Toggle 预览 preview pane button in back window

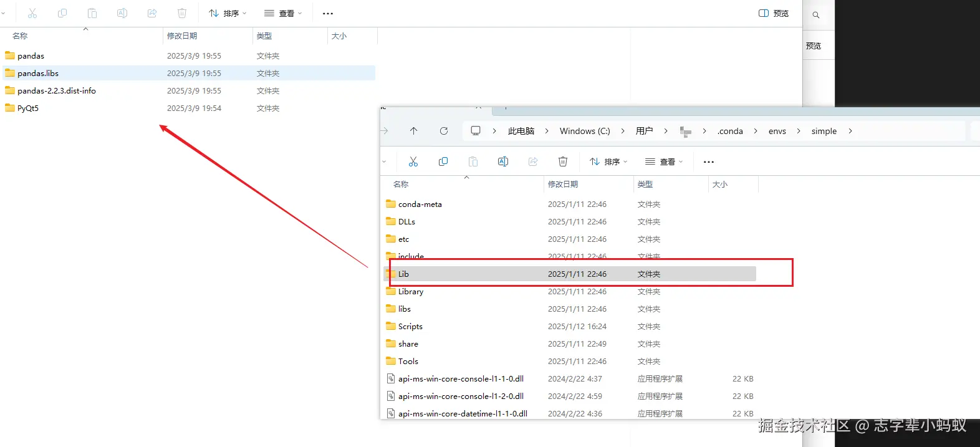(x=774, y=13)
